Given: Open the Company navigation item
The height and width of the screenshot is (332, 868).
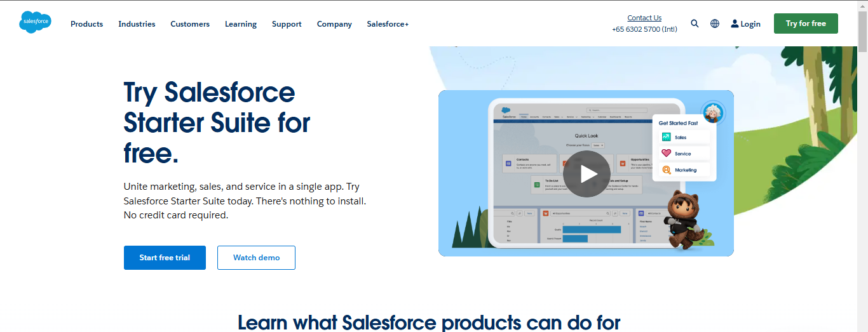Looking at the screenshot, I should tap(334, 24).
